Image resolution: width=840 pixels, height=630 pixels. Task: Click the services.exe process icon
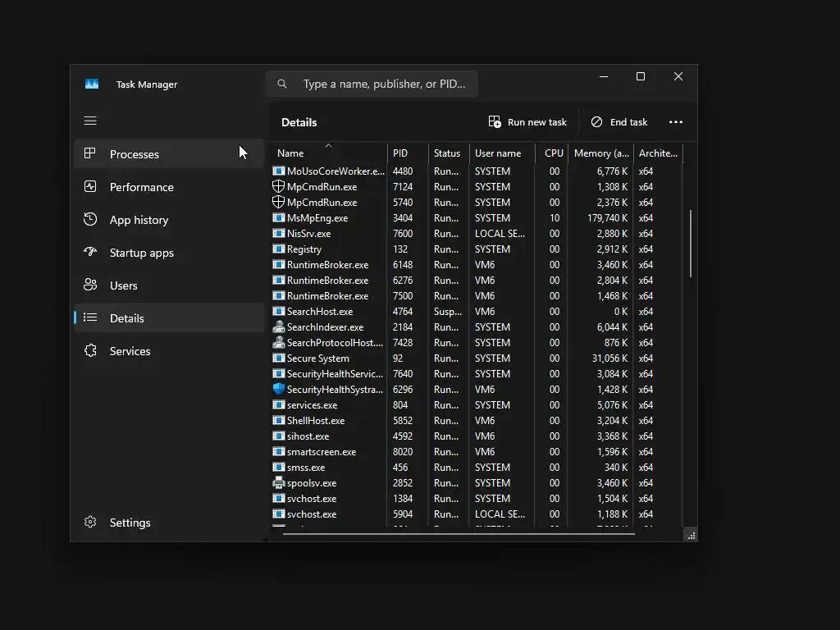click(279, 404)
